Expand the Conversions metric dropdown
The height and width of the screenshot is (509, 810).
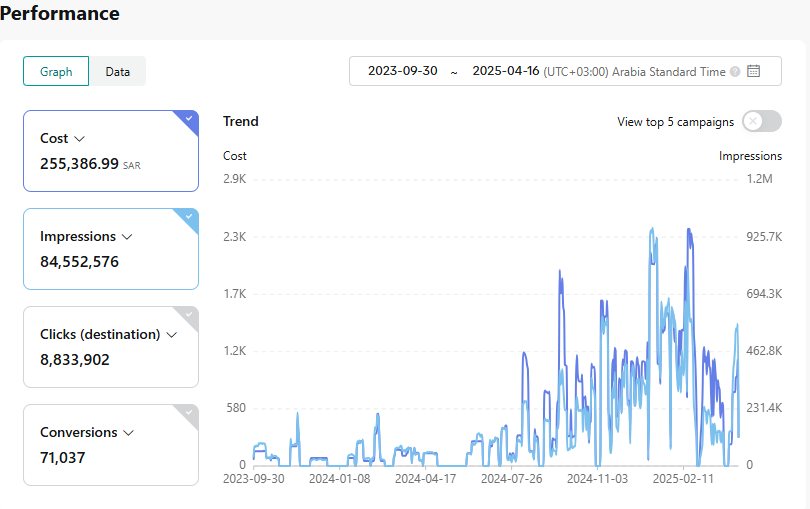click(x=129, y=433)
